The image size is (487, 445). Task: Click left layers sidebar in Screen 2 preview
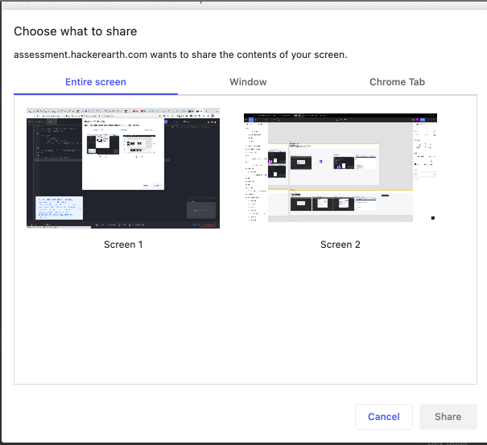tap(256, 172)
